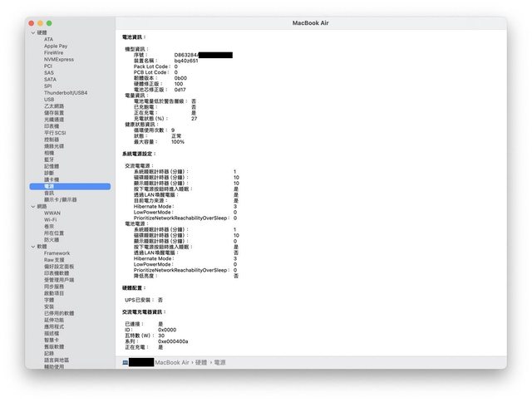Collapse the 網路 section chevron
Viewport: 532px width, 402px height.
pyautogui.click(x=33, y=207)
